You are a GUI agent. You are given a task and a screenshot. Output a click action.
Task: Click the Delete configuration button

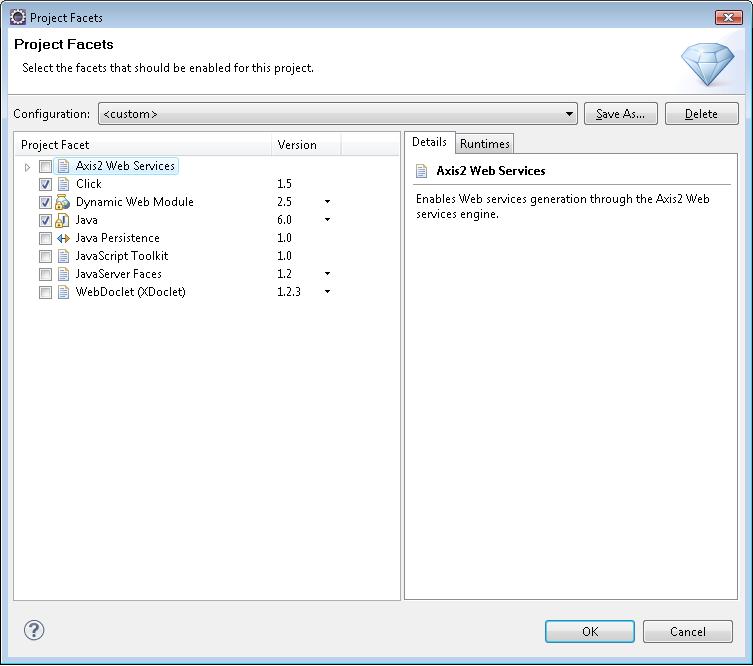click(x=701, y=114)
